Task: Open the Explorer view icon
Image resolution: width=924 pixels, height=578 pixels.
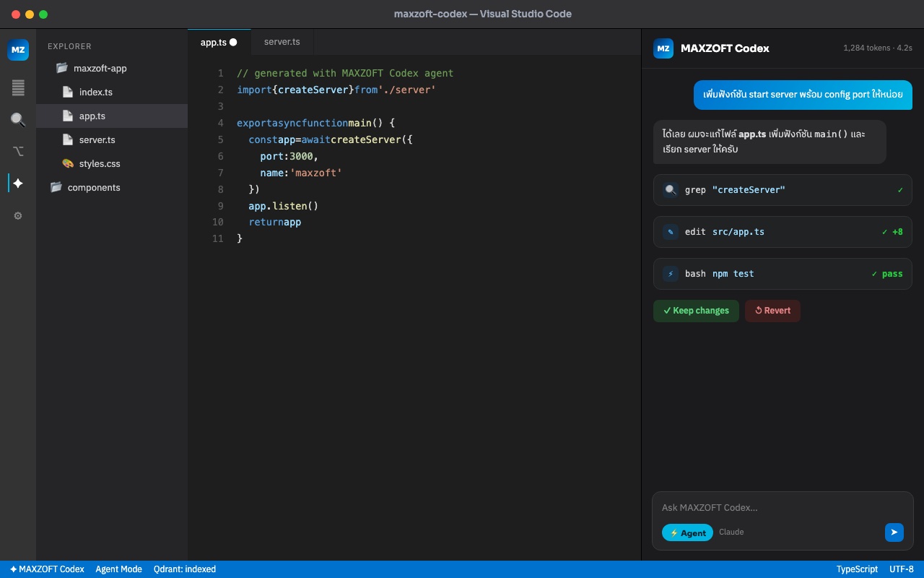Action: point(18,88)
